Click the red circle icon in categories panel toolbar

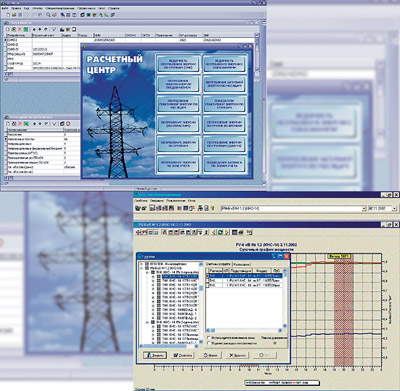[x=68, y=124]
